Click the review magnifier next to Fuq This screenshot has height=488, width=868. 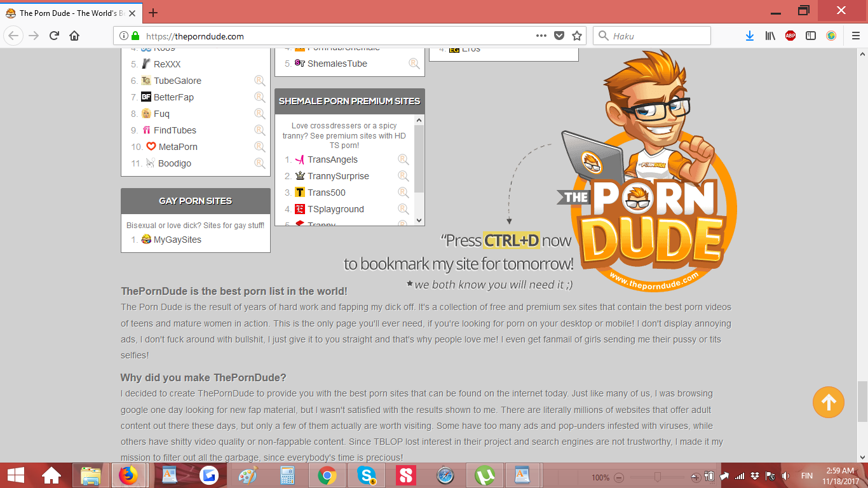point(260,113)
